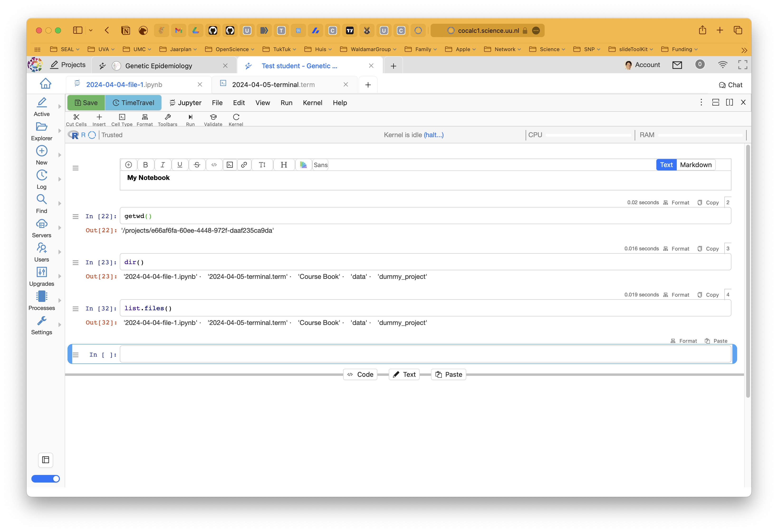Open the Sans font dropdown
Viewport: 778px width, 532px height.
click(x=320, y=165)
